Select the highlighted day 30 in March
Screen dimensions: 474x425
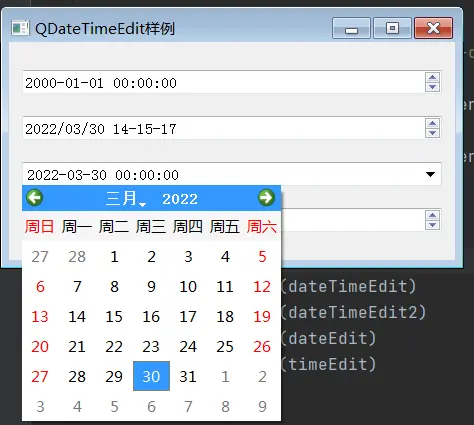[151, 376]
